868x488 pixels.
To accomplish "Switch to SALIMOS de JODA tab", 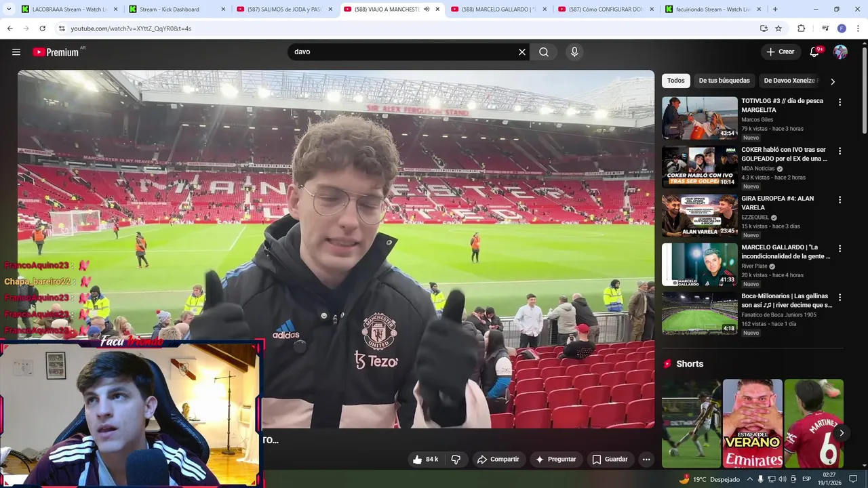I will click(282, 9).
